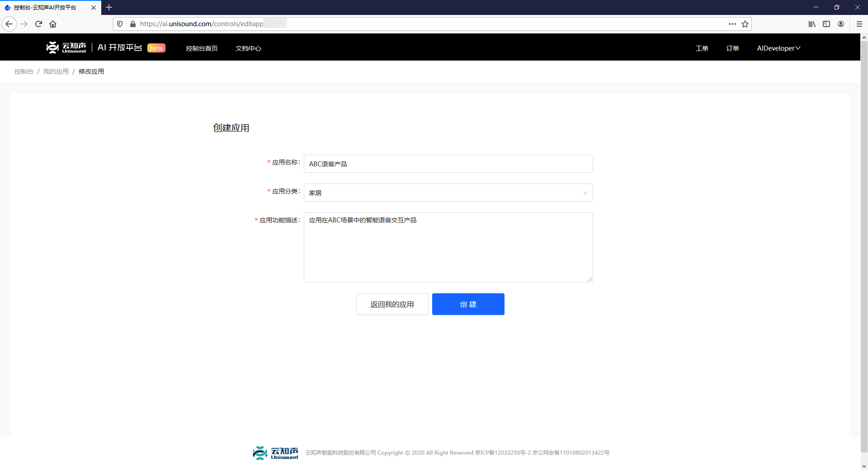The height and width of the screenshot is (470, 868).
Task: Open Firefox account profile icon
Action: click(x=841, y=24)
